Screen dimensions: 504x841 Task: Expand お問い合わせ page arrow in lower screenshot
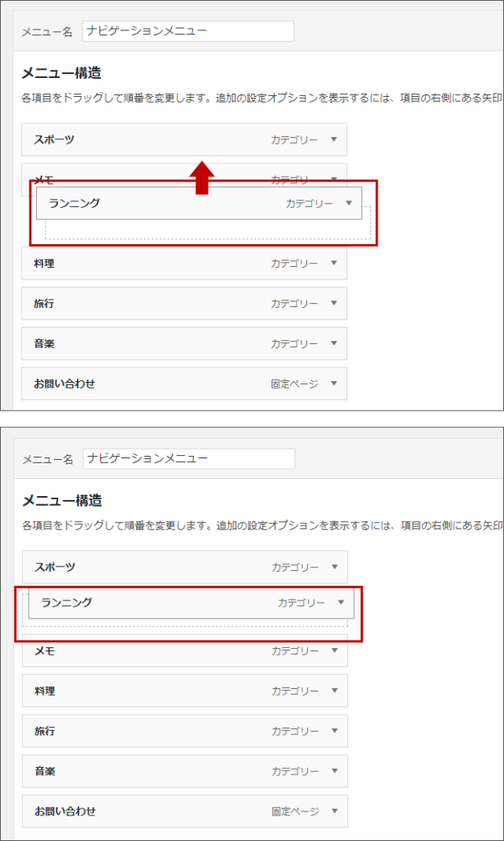coord(334,811)
